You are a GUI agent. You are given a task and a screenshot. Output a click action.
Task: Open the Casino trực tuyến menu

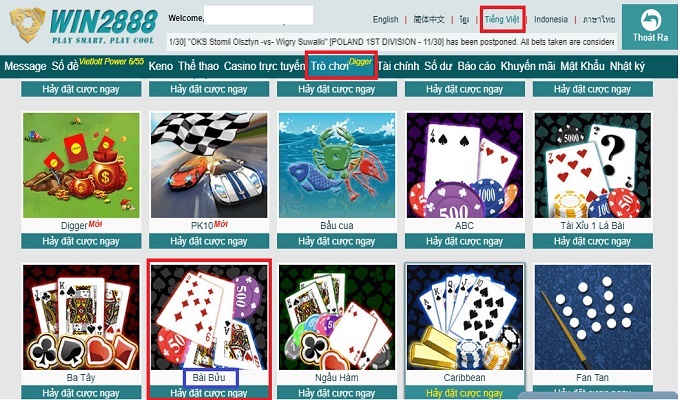coord(264,66)
